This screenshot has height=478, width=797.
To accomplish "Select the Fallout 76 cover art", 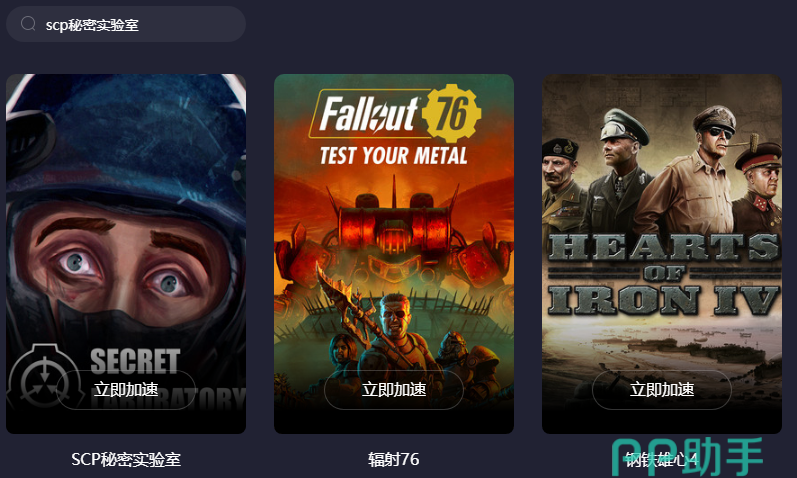I will (x=394, y=254).
